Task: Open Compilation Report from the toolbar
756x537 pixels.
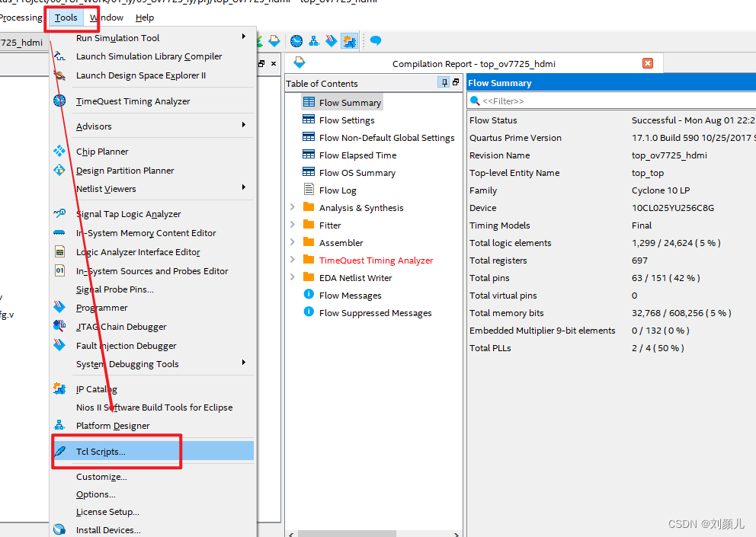Action: pyautogui.click(x=274, y=41)
